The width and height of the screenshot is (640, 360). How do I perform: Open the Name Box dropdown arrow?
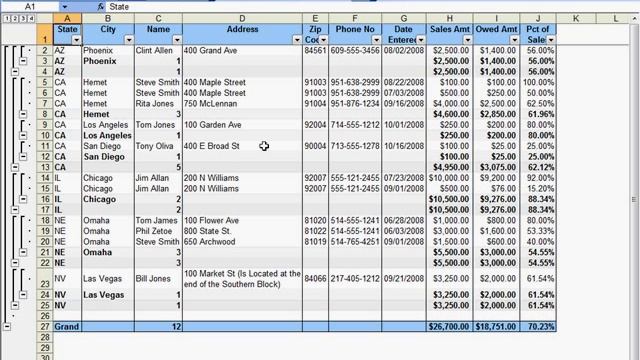[x=64, y=7]
